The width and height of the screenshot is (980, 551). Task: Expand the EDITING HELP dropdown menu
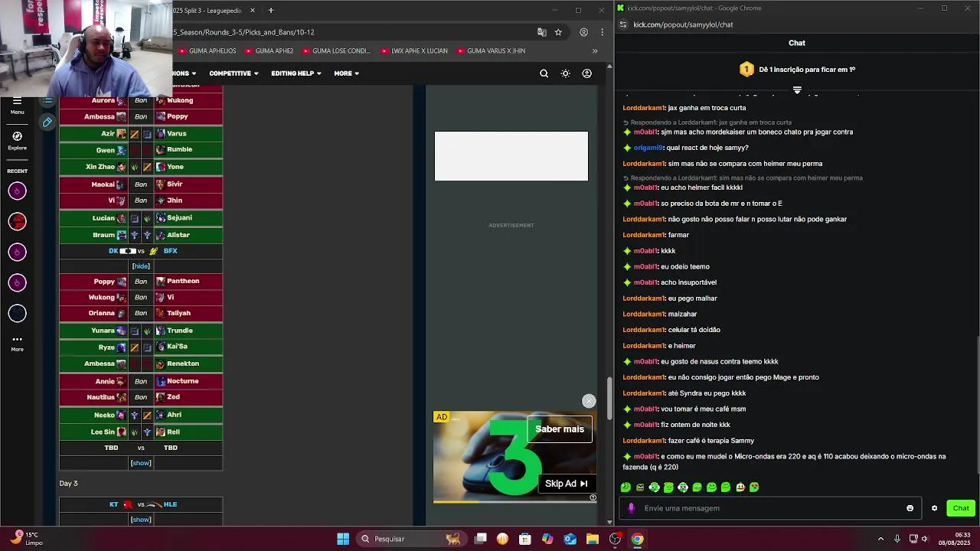[x=296, y=73]
